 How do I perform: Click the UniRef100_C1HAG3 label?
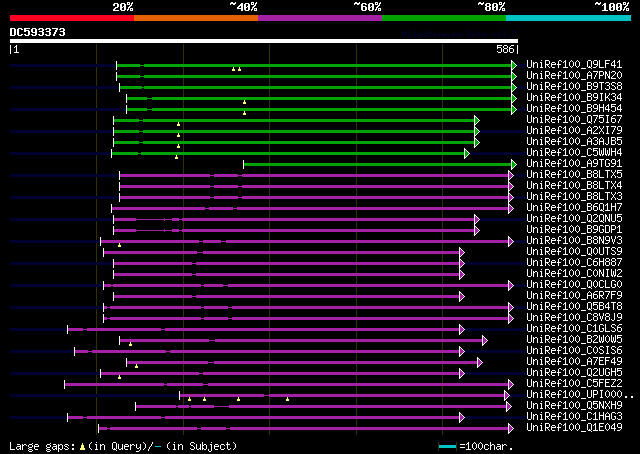tap(574, 417)
